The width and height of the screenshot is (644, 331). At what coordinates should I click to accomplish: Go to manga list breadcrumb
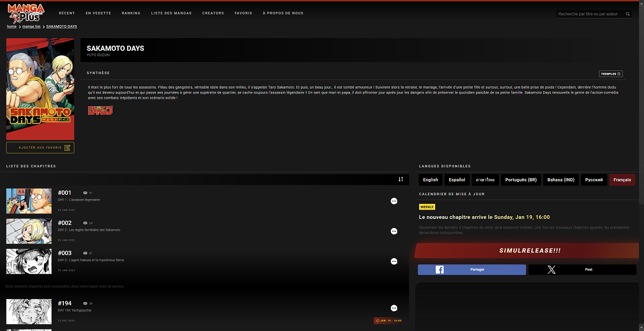pyautogui.click(x=32, y=26)
